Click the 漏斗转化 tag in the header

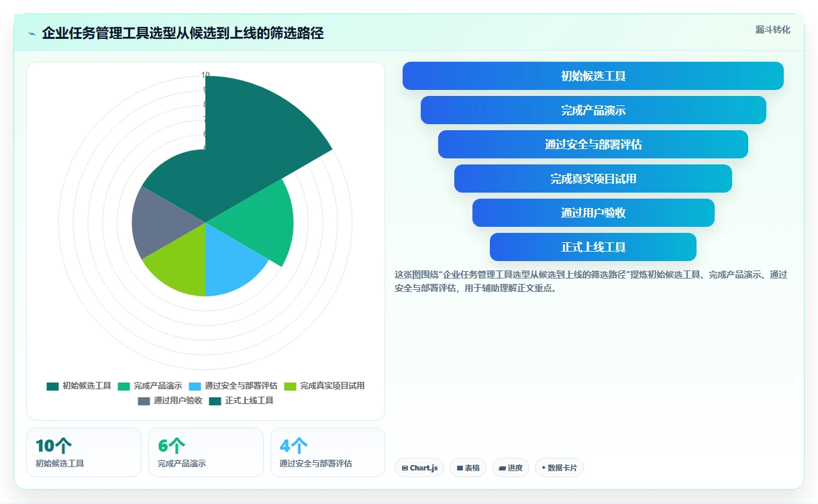772,30
